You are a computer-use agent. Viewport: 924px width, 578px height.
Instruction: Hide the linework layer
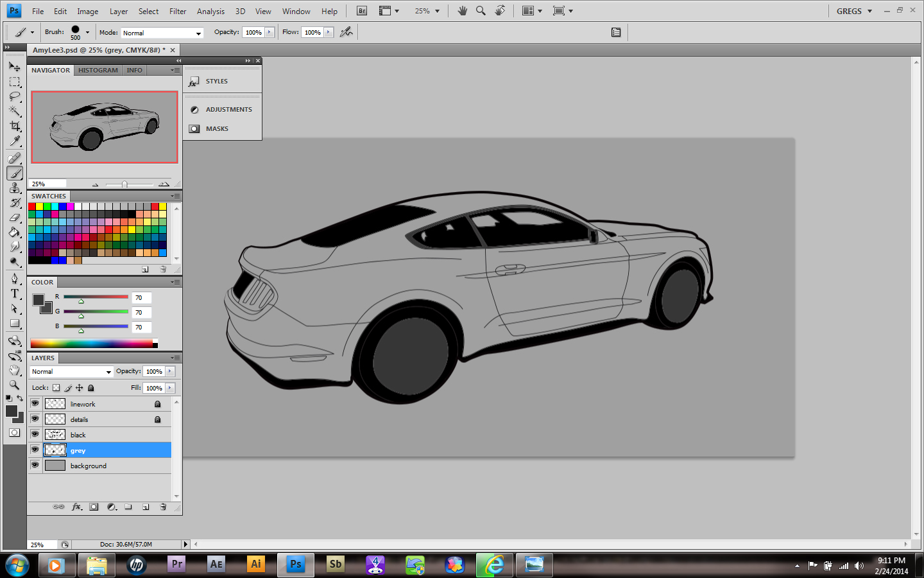(35, 404)
